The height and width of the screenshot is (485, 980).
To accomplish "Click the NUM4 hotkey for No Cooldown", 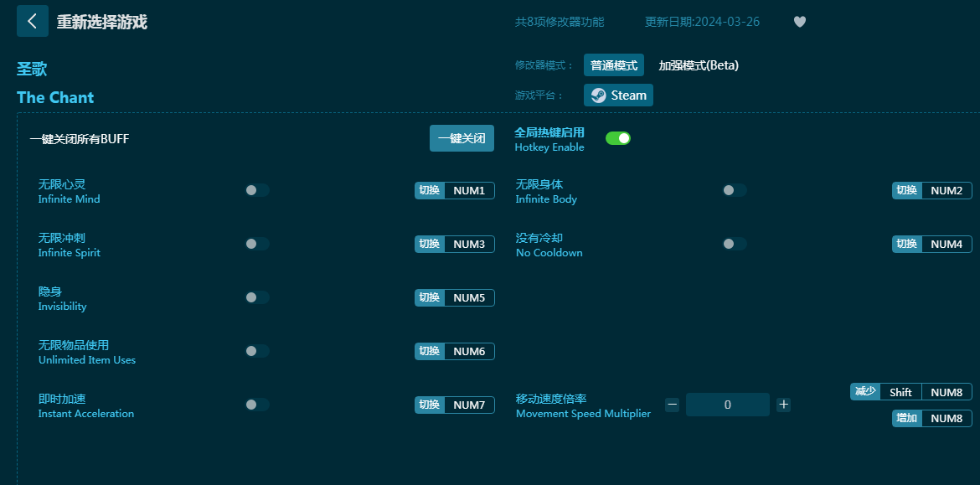I will click(x=932, y=245).
